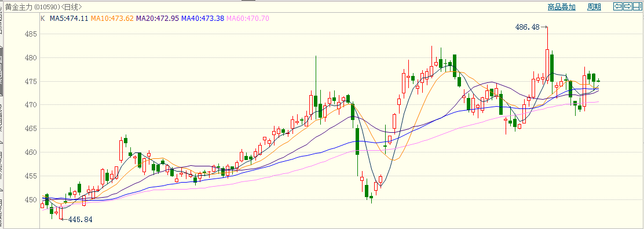Select the MA40:473.38 indicator label
The width and height of the screenshot is (644, 229).
tap(203, 19)
